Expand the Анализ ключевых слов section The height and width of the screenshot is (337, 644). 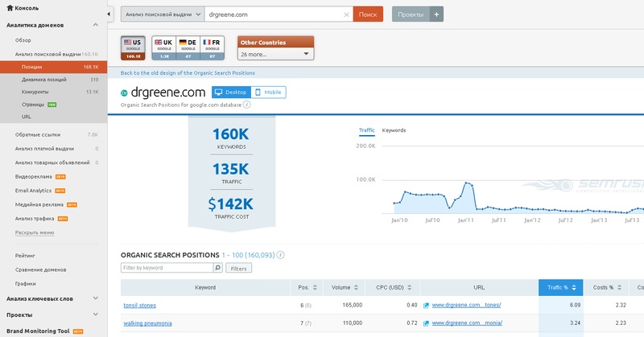[95, 298]
